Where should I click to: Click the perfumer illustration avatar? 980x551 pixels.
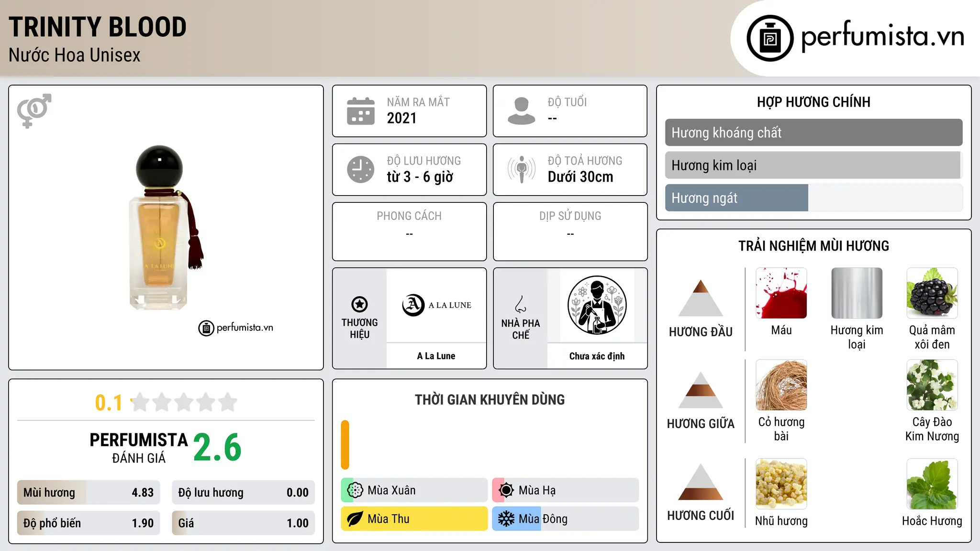tap(597, 305)
